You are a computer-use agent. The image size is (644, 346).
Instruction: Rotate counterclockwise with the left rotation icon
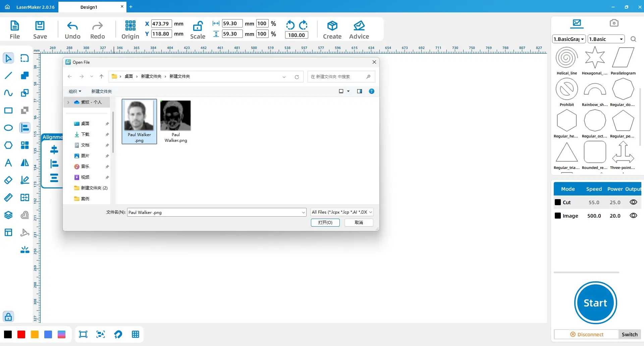[x=290, y=25]
